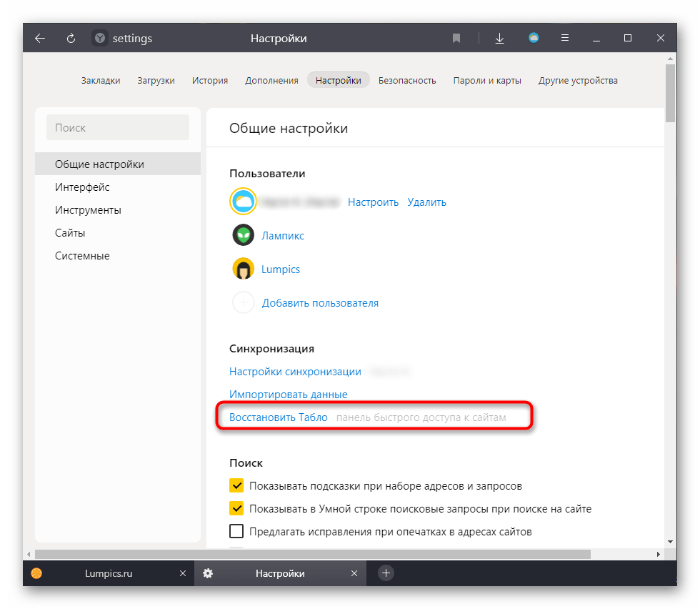Viewport: 700px width, 609px height.
Task: Click the Лампикс alien avatar icon
Action: tap(244, 235)
